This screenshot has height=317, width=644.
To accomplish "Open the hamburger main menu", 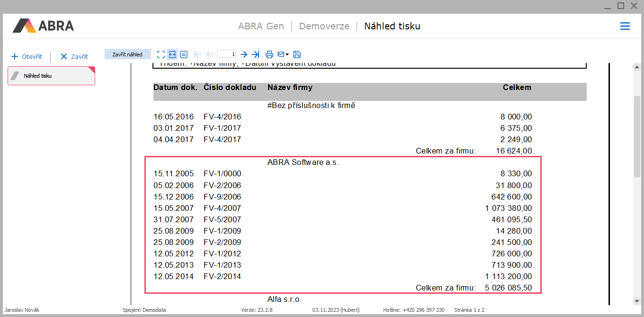I will click(x=625, y=26).
